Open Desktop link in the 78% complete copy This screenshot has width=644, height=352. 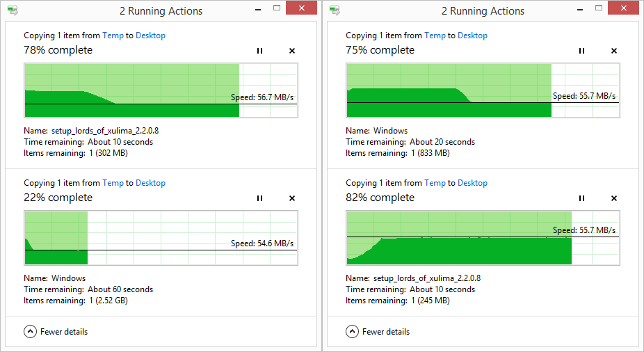tap(150, 35)
